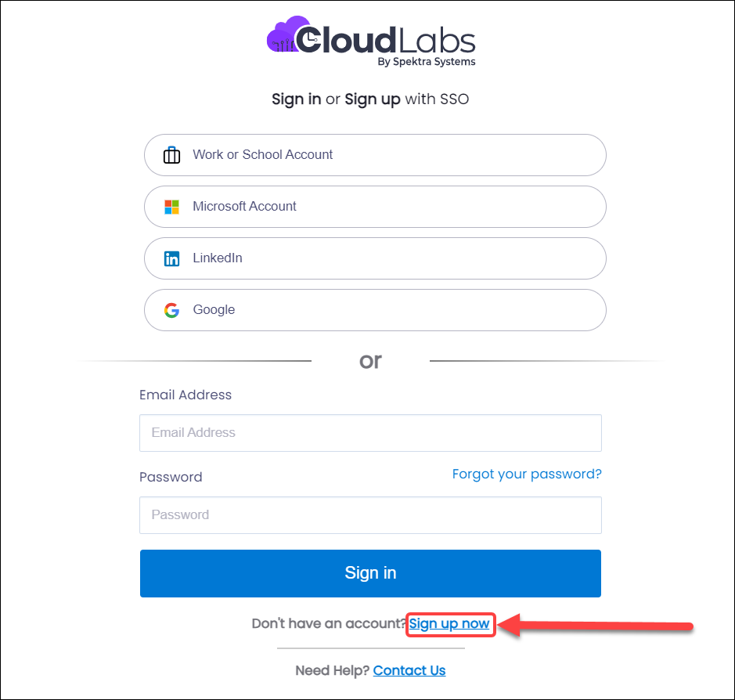
Task: Click the CloudLabs wordmark text
Action: [386, 40]
